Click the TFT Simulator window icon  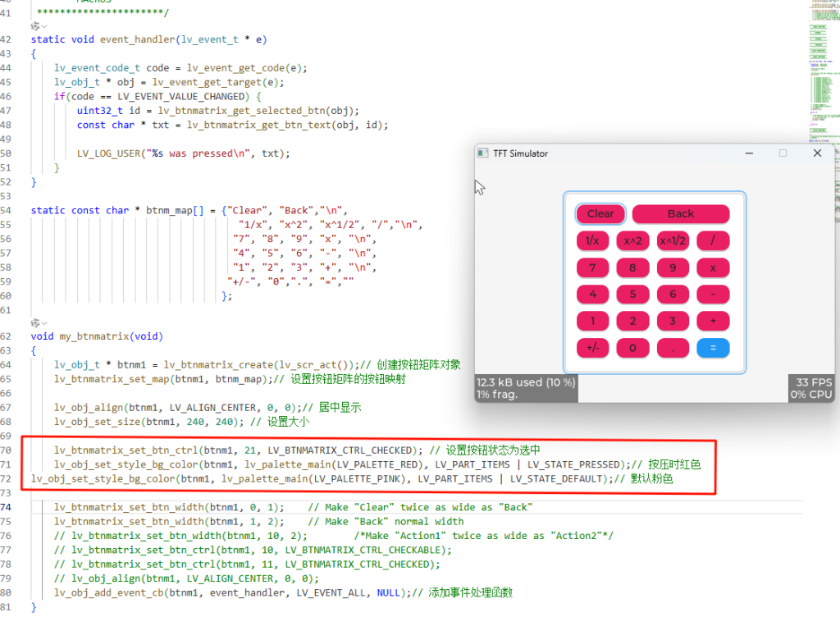[x=483, y=153]
